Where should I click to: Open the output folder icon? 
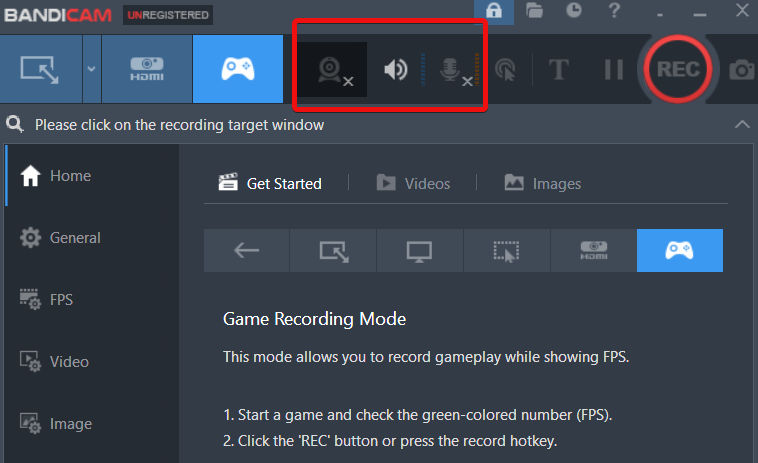coord(534,10)
